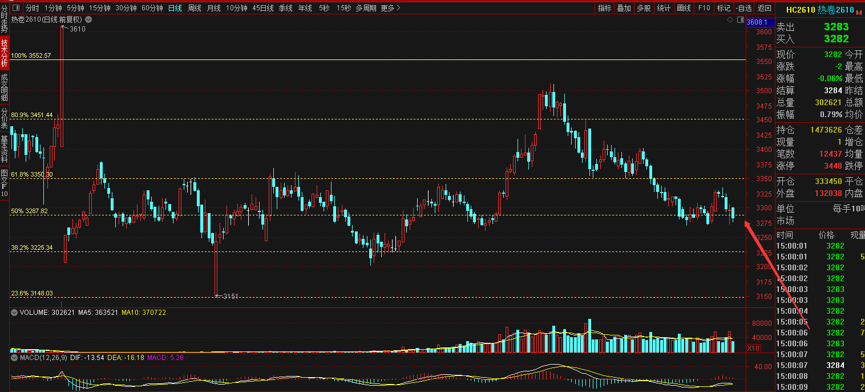
Task: Click the 多股 multi-stock button
Action: click(x=644, y=8)
